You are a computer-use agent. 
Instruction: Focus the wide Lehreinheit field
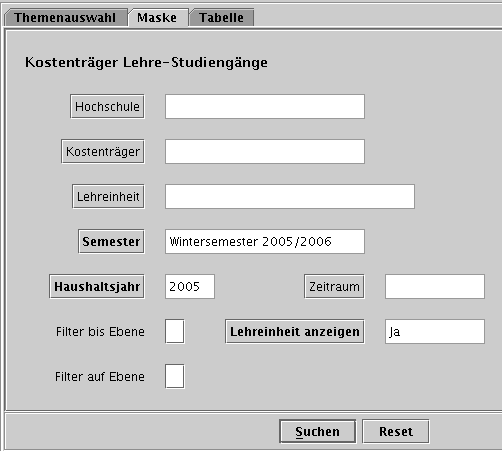pyautogui.click(x=290, y=196)
